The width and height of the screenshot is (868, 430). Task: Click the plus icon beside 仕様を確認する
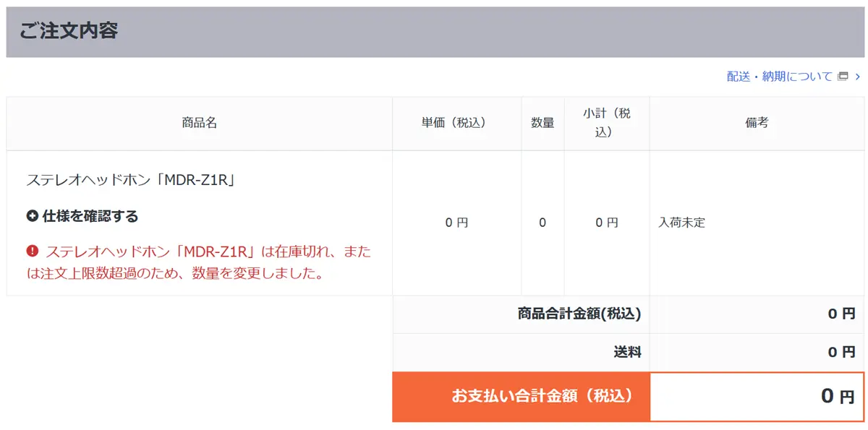pos(32,216)
